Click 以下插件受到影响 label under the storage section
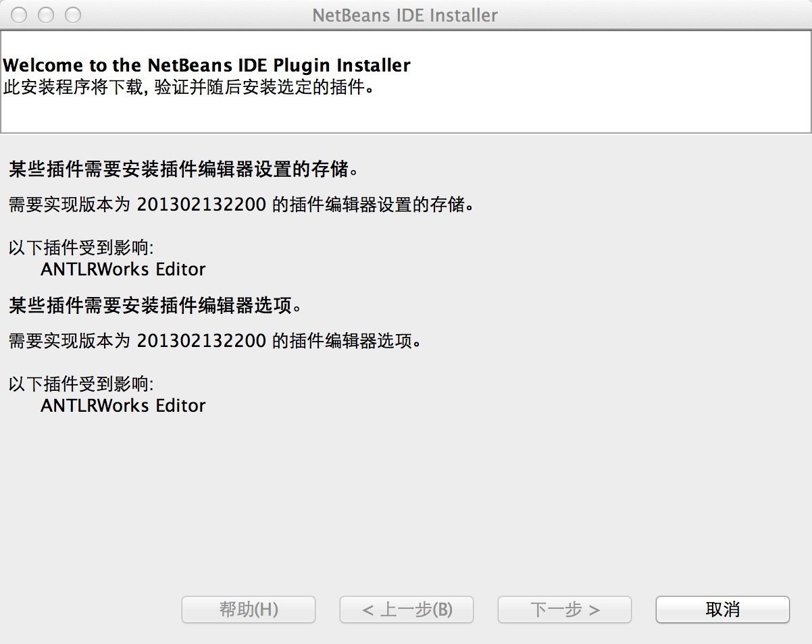 (x=81, y=247)
